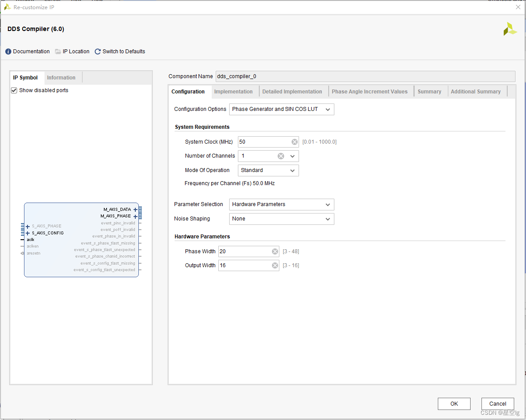Click event_s_phase_tlast_missing port label
This screenshot has height=420, width=526.
pyautogui.click(x=108, y=243)
